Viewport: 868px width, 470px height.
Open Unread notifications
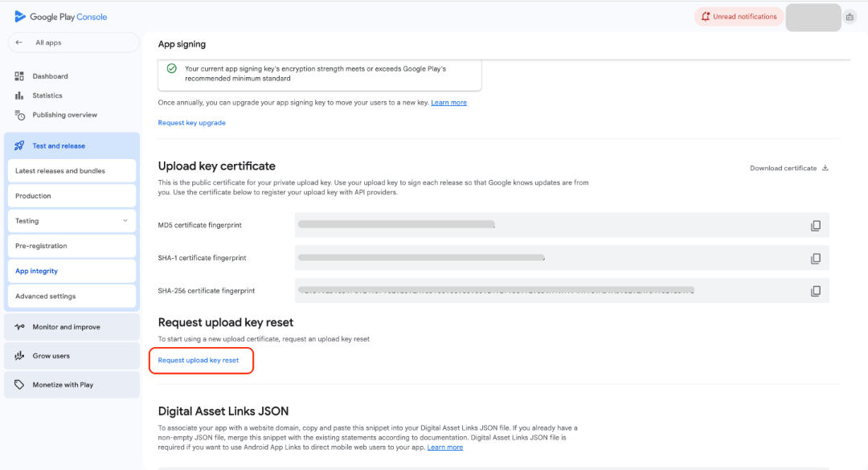(738, 17)
